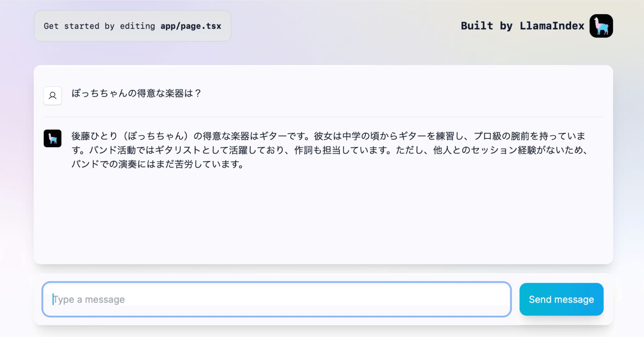The width and height of the screenshot is (644, 337).
Task: Click inside the Type a message field
Action: 277,299
